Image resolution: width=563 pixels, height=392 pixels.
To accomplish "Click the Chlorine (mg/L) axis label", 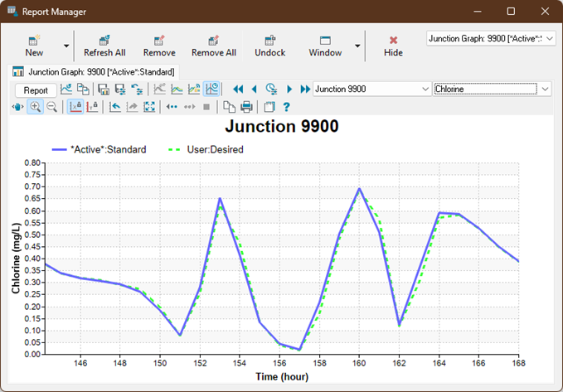I will coord(16,258).
